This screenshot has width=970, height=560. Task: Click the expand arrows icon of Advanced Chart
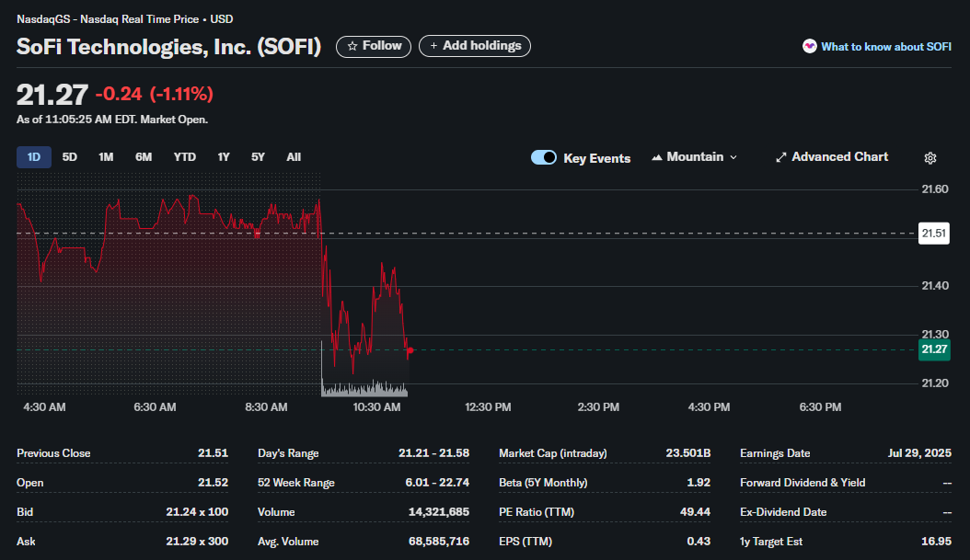coord(780,157)
